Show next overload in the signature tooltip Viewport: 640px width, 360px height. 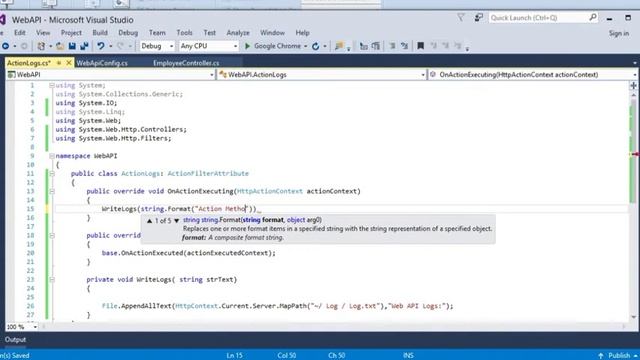coord(176,221)
